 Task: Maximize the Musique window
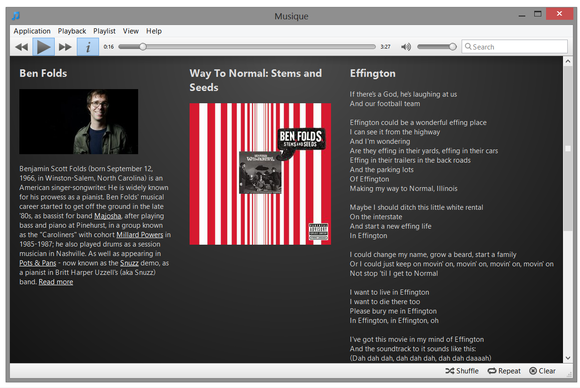point(538,14)
